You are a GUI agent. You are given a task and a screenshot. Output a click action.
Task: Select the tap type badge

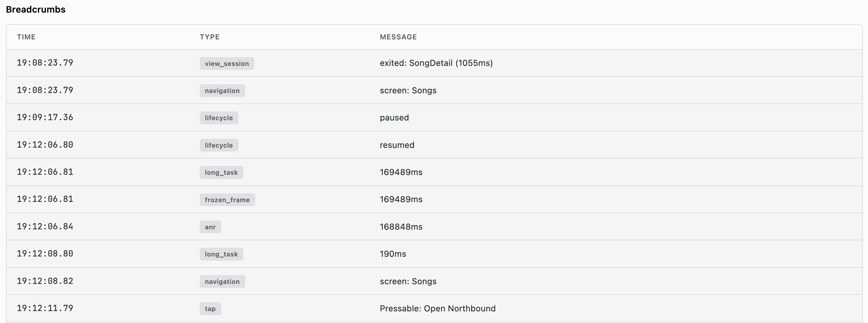click(x=210, y=308)
